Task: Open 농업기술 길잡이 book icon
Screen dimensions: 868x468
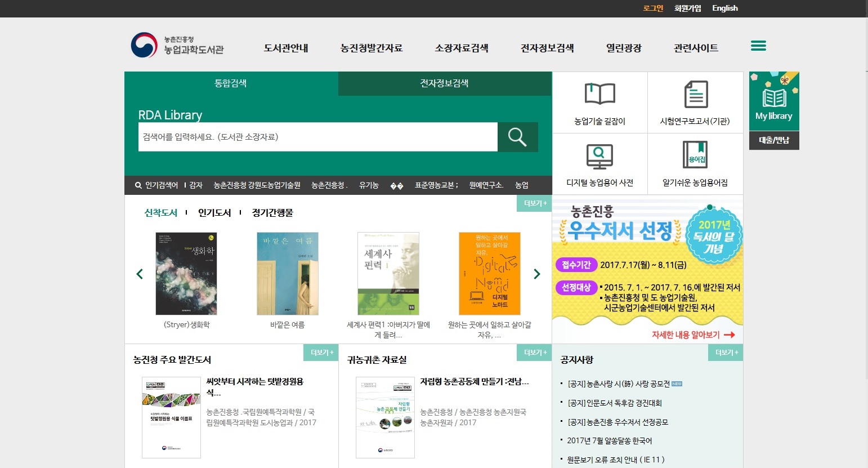Action: (x=600, y=94)
